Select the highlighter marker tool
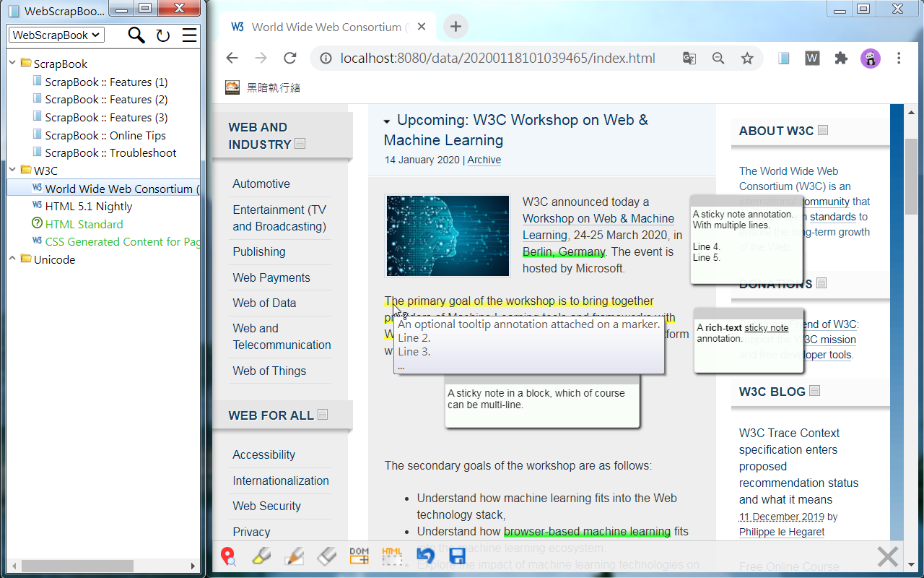The image size is (924, 578). pos(261,556)
